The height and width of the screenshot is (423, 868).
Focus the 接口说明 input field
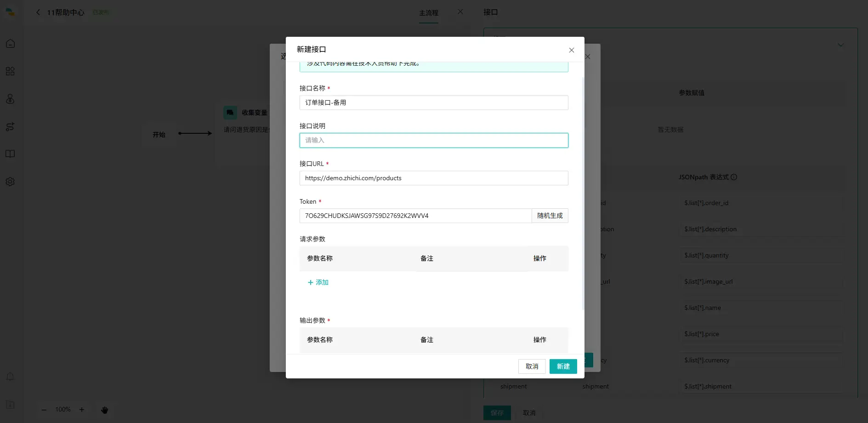(x=434, y=140)
